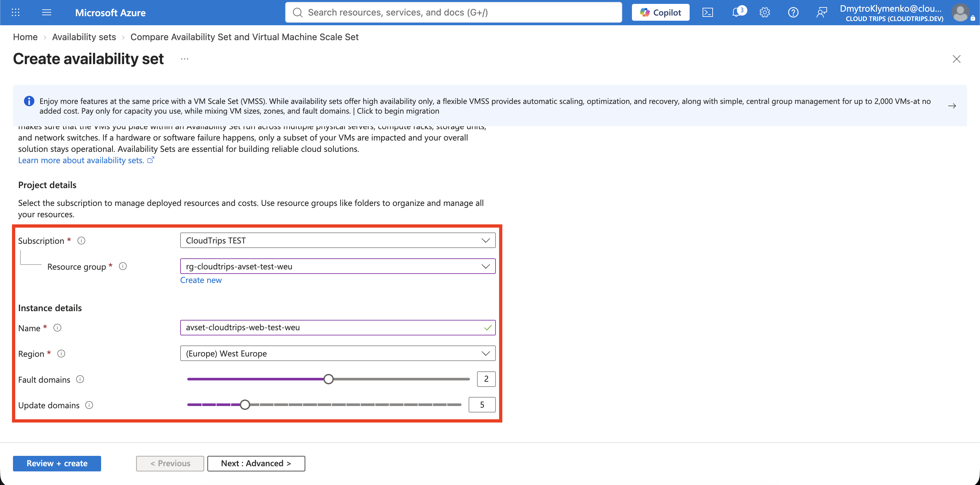Open portal settings gear
The height and width of the screenshot is (485, 980).
pos(765,13)
